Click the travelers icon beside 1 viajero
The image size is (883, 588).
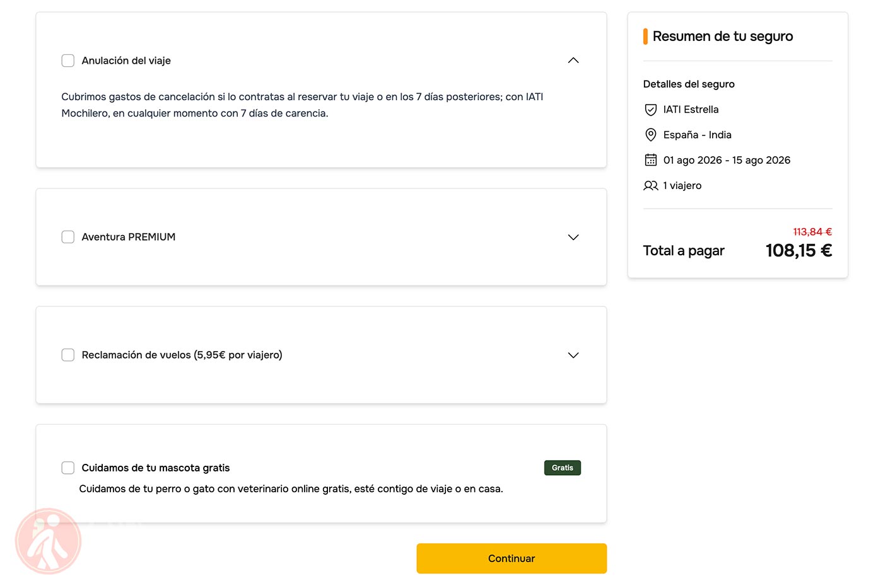[x=650, y=186]
